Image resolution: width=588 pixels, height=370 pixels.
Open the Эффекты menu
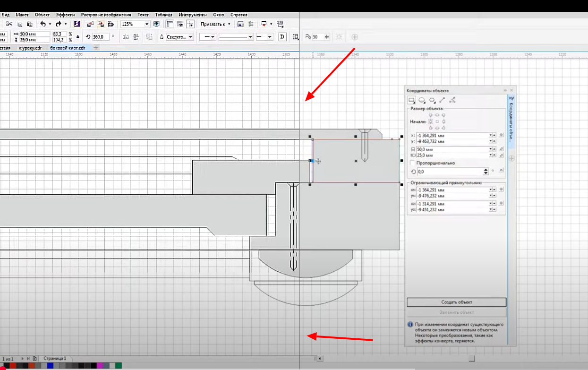(x=65, y=15)
